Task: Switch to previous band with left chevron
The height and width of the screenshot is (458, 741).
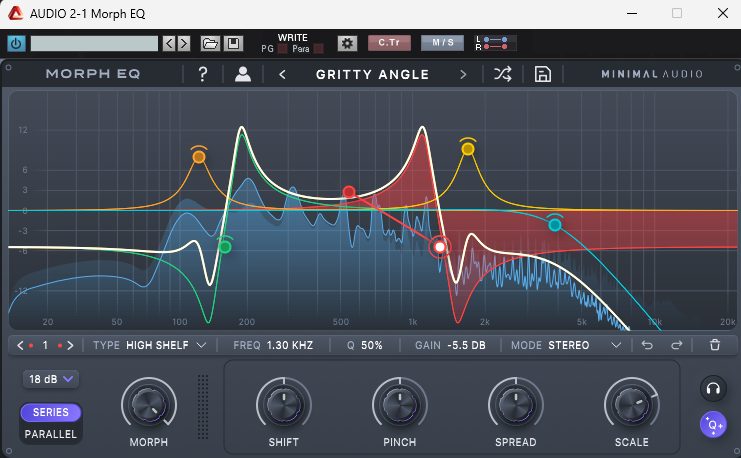Action: 20,346
